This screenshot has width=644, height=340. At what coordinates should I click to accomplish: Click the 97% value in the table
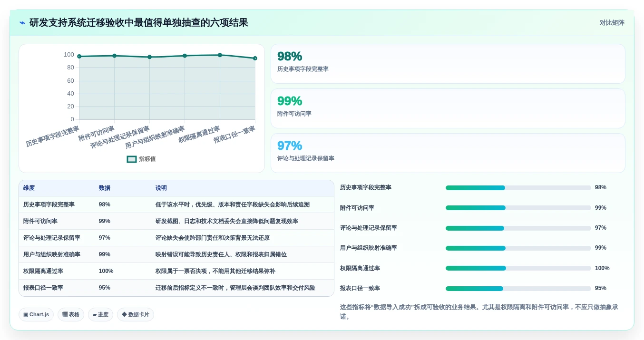105,238
